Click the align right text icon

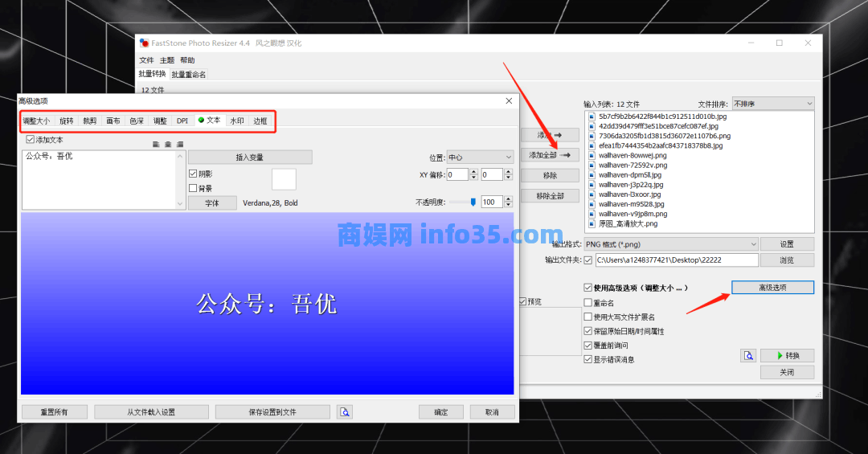click(180, 144)
